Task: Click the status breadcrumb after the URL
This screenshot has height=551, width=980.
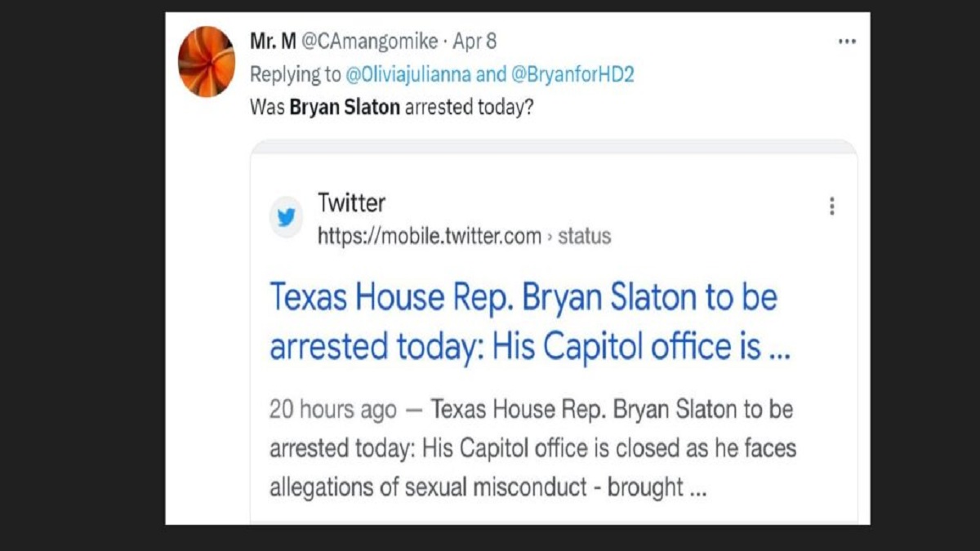Action: coord(584,237)
